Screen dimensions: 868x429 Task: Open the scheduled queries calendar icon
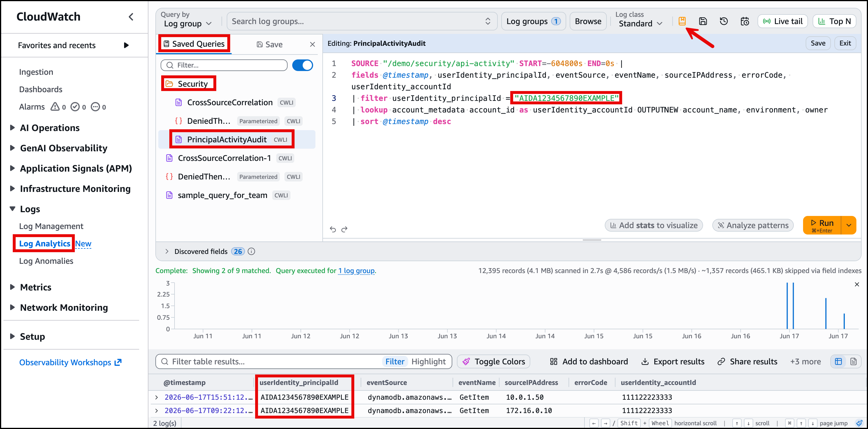[x=745, y=21]
